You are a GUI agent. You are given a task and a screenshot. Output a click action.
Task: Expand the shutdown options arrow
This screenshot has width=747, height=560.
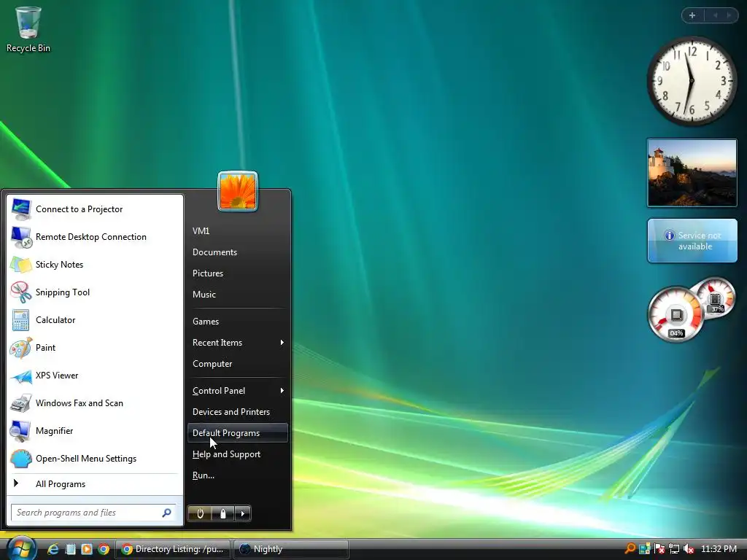[x=242, y=513]
